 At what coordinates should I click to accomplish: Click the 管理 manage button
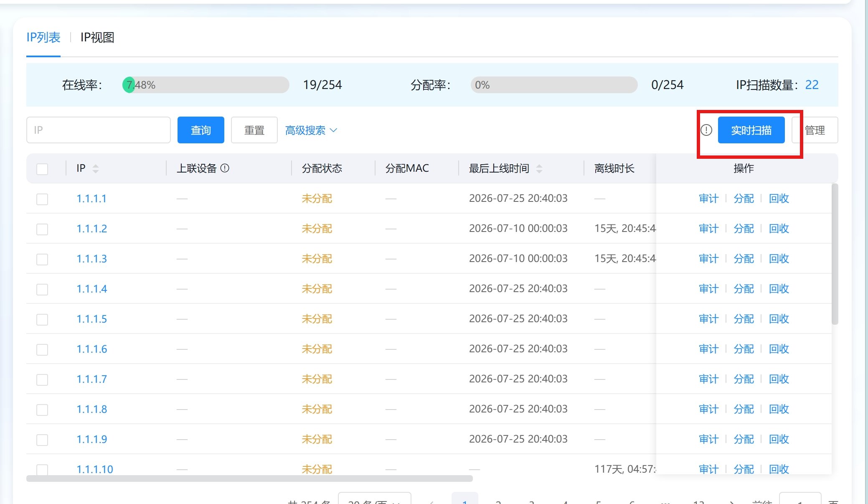815,130
